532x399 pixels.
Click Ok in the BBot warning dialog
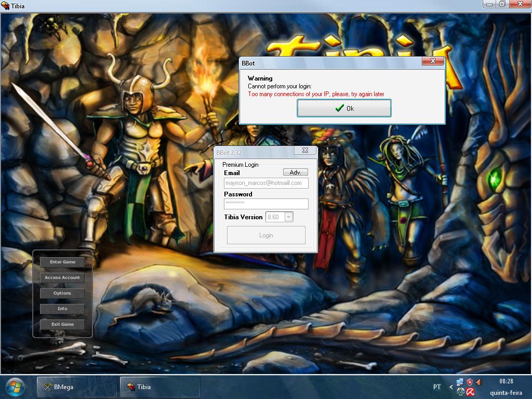pyautogui.click(x=344, y=108)
